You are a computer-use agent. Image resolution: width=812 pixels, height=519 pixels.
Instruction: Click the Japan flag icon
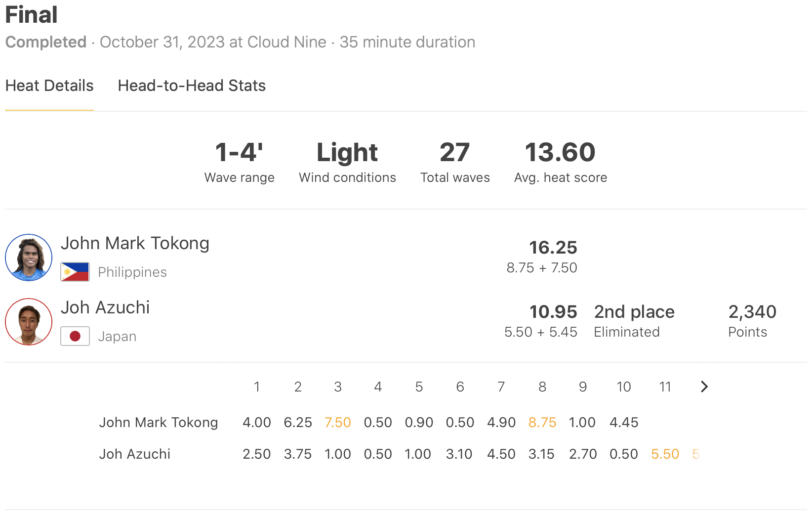75,336
